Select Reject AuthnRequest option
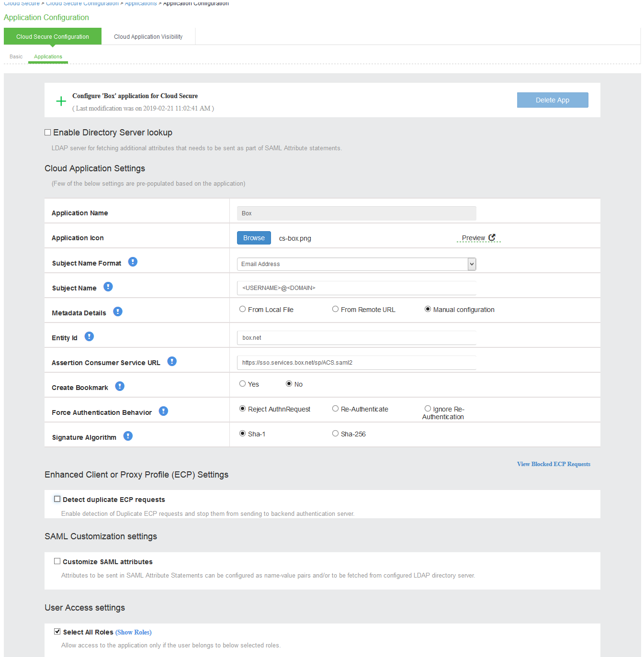The width and height of the screenshot is (644, 657). [243, 409]
